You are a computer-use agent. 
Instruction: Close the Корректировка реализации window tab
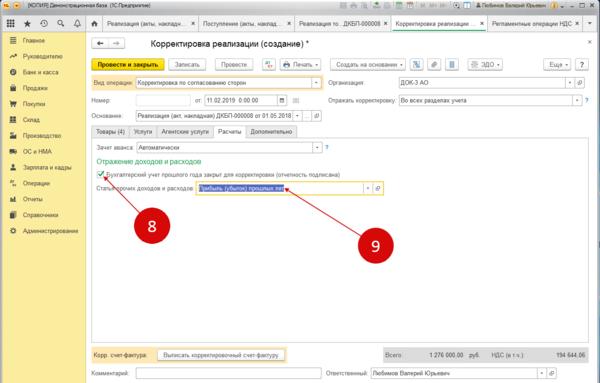pos(482,24)
